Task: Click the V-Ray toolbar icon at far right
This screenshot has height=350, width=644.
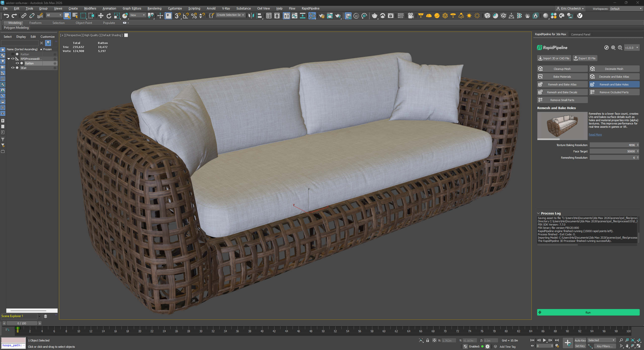Action: tap(580, 16)
